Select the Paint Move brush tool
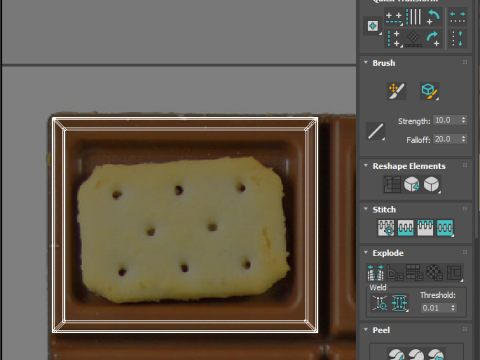The image size is (480, 360). (397, 91)
